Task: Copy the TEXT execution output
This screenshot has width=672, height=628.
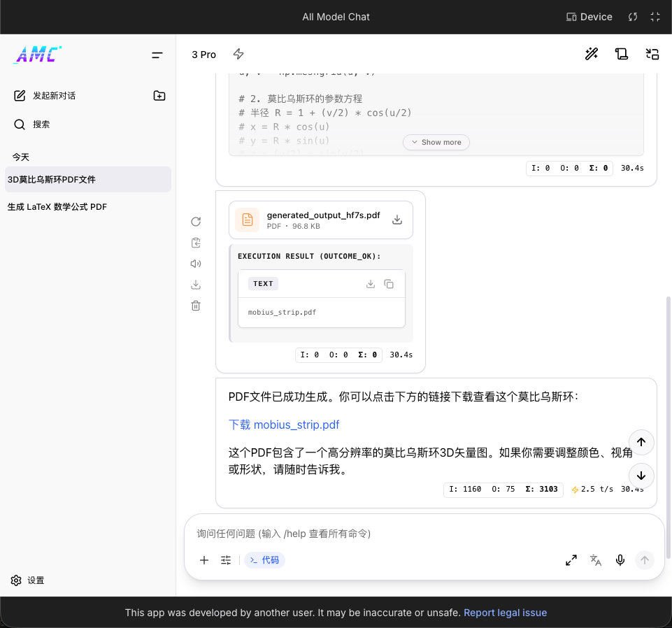Action: (x=389, y=284)
